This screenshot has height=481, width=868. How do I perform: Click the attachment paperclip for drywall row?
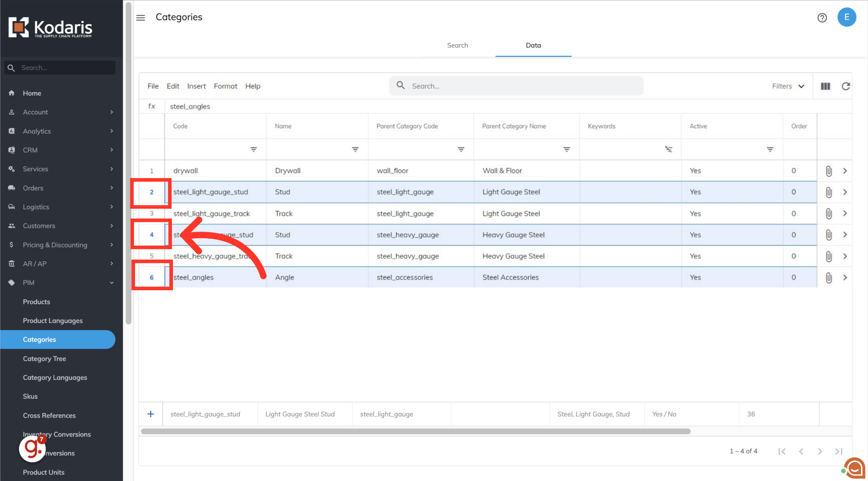click(829, 171)
